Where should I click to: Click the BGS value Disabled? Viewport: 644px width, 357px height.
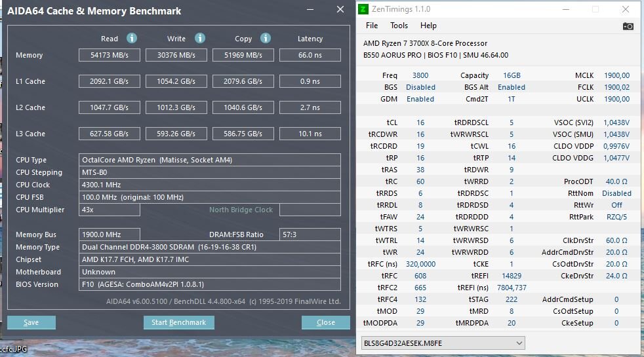420,87
